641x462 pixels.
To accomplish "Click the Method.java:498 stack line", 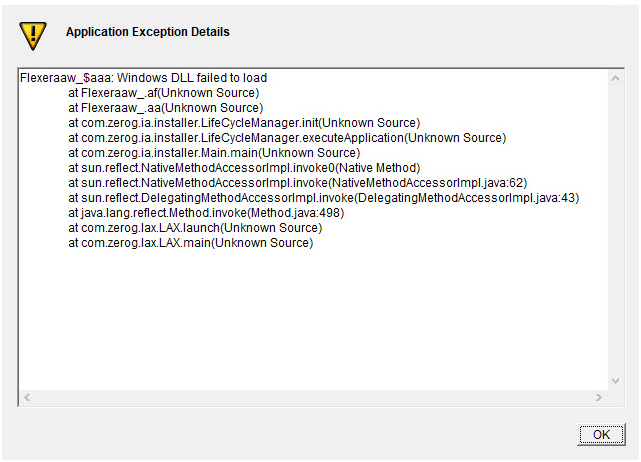I will [x=206, y=213].
